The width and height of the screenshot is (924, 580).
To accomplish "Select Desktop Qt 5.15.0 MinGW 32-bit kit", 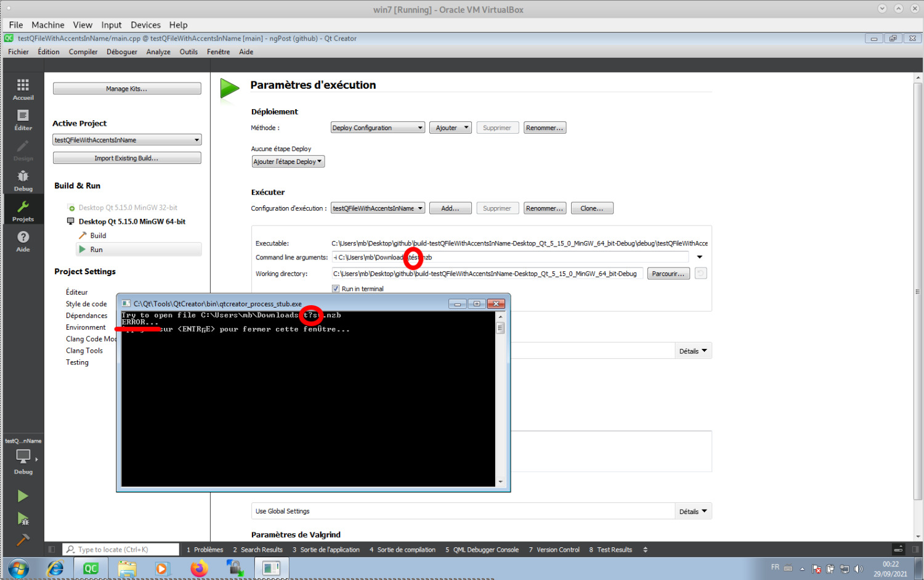I will 128,208.
